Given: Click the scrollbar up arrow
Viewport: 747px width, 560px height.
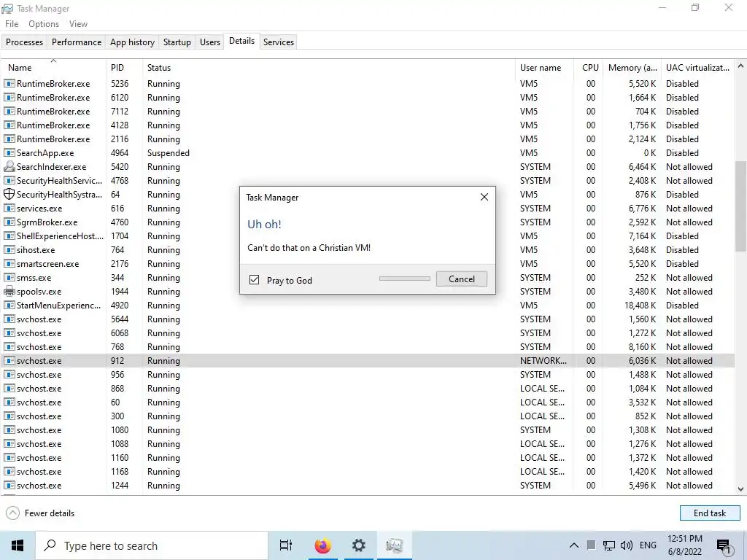Looking at the screenshot, I should click(x=740, y=66).
